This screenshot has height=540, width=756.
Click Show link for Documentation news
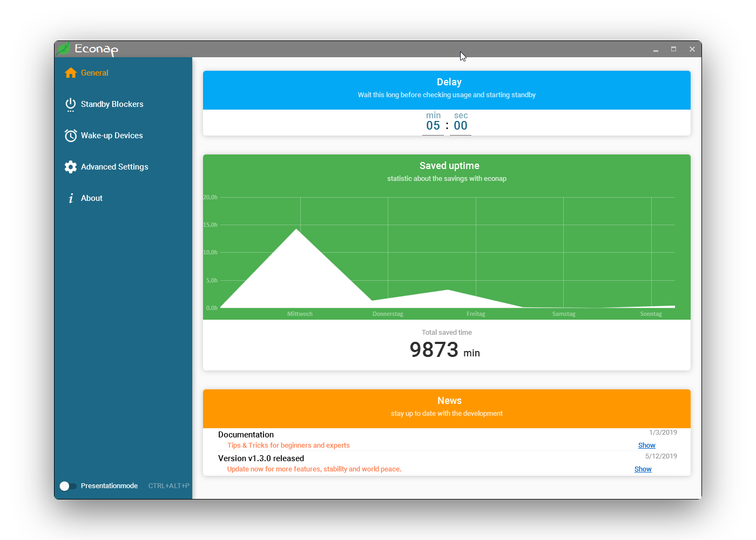tap(646, 446)
